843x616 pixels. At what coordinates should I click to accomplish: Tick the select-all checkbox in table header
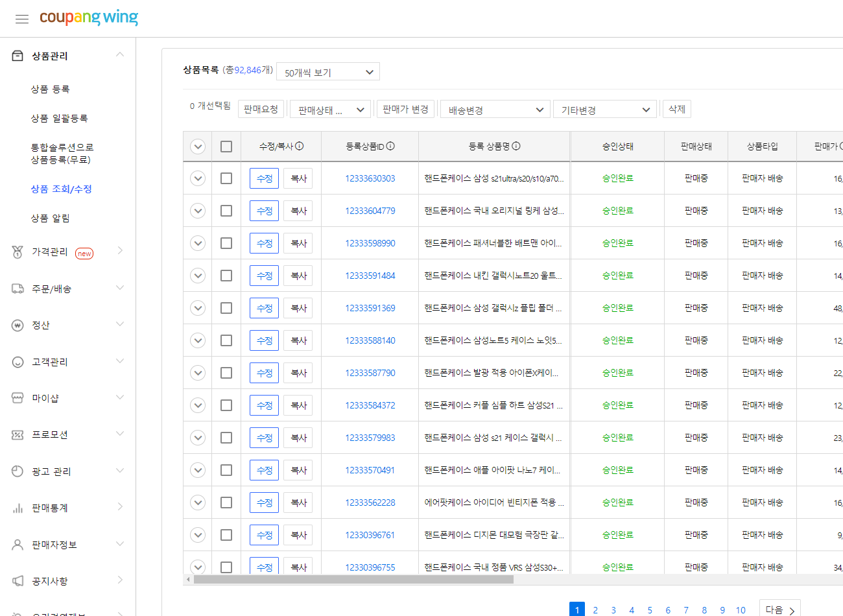point(226,147)
